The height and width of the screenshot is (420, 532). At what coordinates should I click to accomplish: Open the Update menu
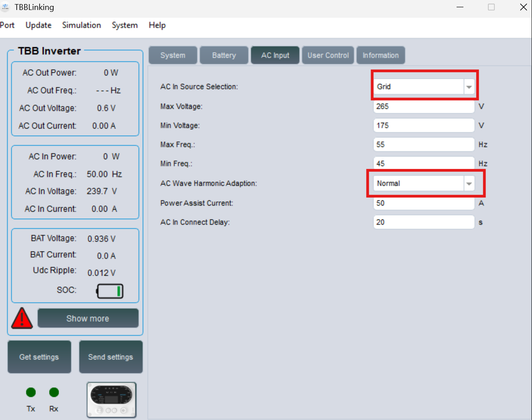(x=38, y=25)
